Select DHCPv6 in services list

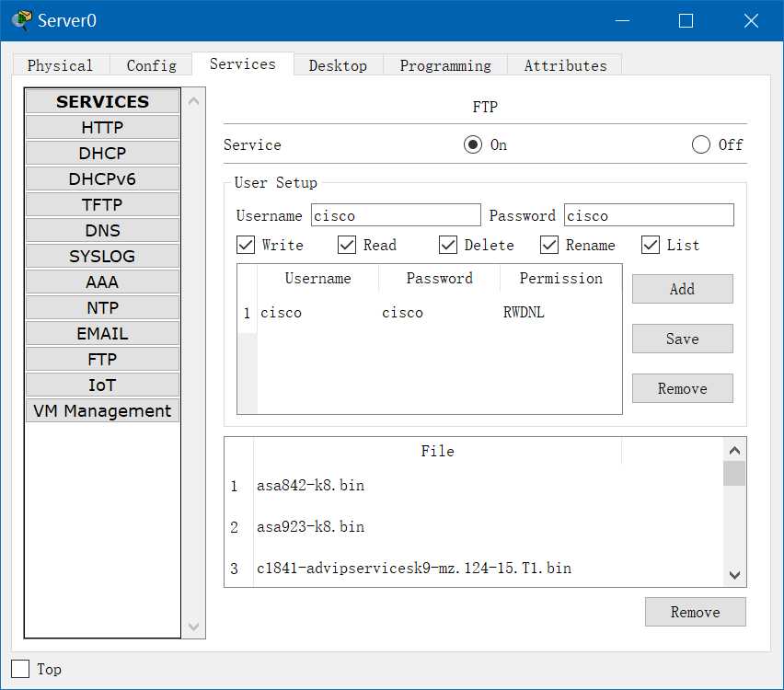pos(102,179)
